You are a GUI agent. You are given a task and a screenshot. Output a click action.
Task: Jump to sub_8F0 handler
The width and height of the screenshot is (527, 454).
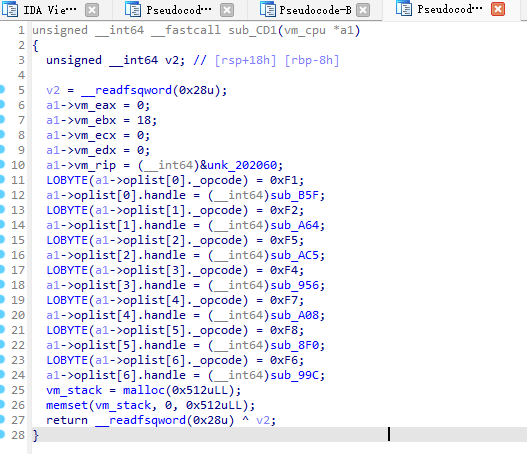click(x=295, y=345)
